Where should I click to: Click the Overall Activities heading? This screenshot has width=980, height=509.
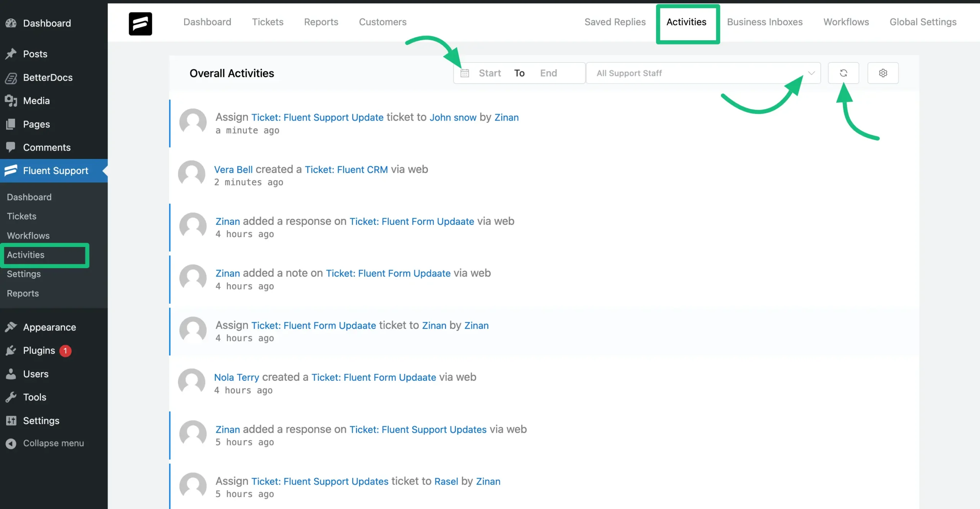pyautogui.click(x=232, y=73)
